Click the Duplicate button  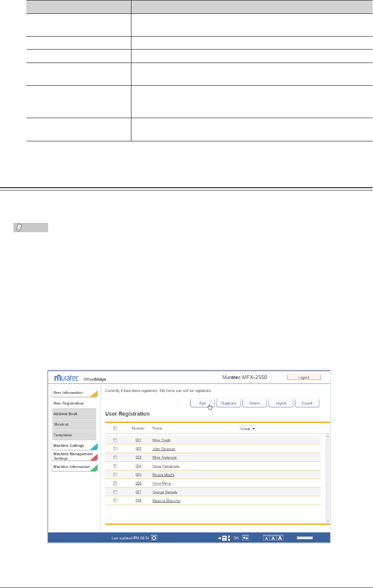pyautogui.click(x=229, y=403)
